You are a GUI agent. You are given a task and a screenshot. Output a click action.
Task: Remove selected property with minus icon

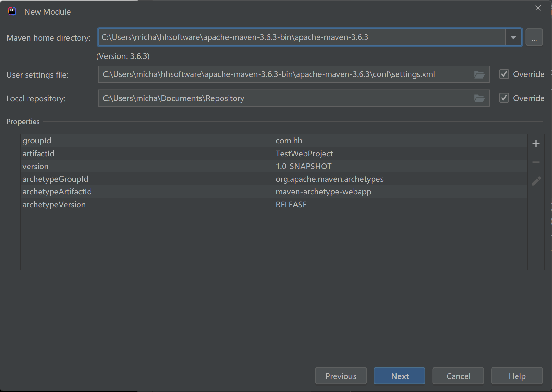[x=536, y=162]
